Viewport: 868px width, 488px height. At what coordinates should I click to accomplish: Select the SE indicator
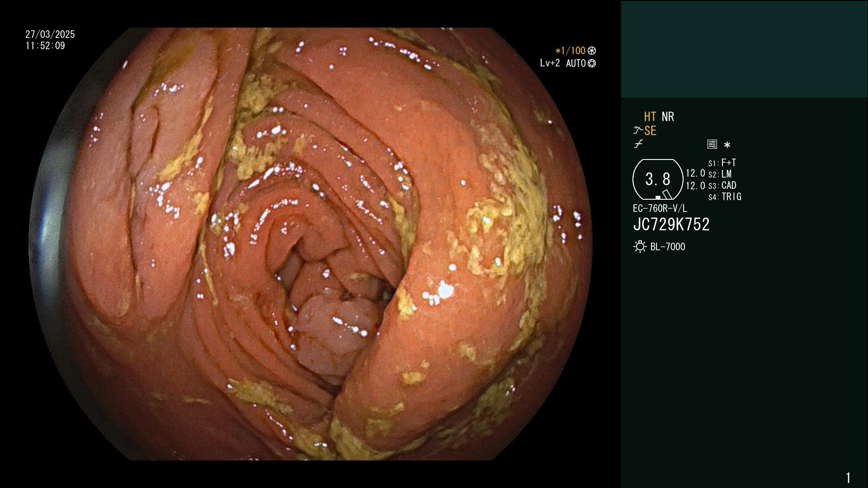pyautogui.click(x=650, y=131)
